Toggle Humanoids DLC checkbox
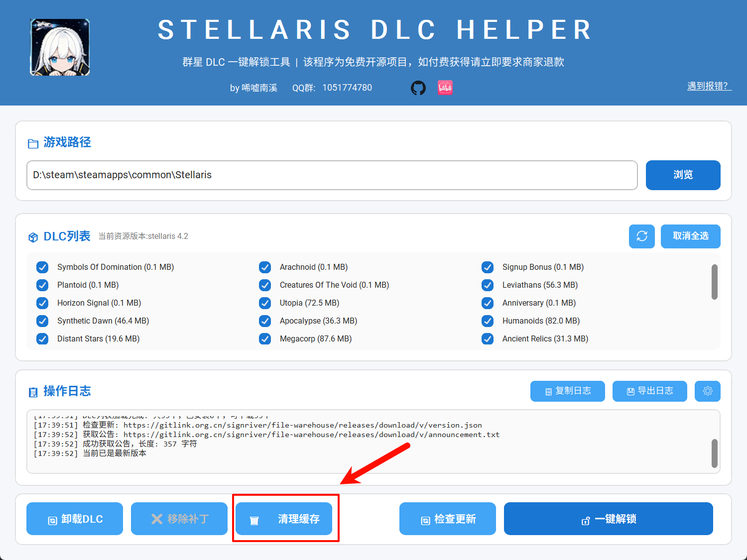 click(x=488, y=321)
